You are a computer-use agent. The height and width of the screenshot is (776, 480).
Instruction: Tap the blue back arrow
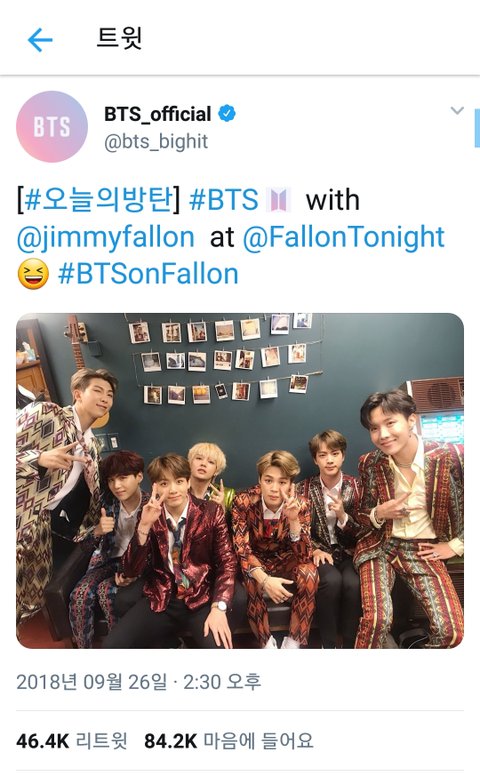coord(40,40)
